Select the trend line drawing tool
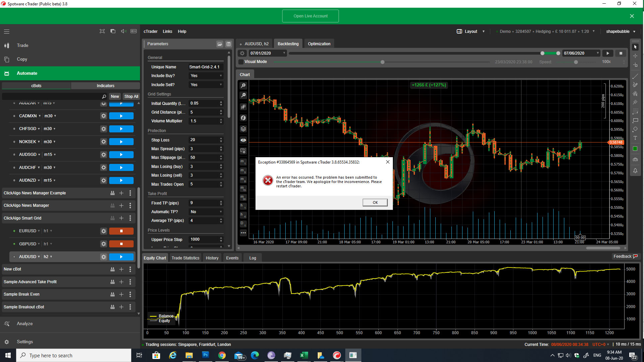The height and width of the screenshot is (362, 644). pos(635,76)
